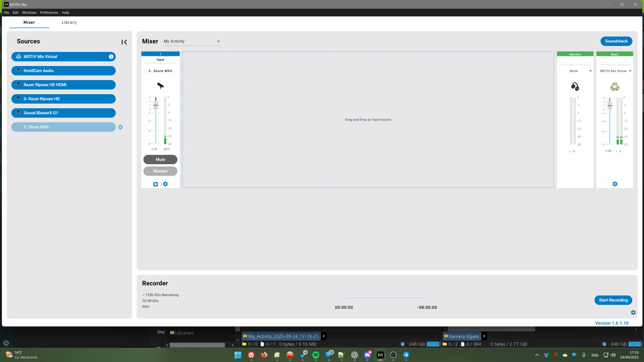Click the Solo icon on Input channel 1
Viewport: 644px width, 362px height.
[156, 184]
